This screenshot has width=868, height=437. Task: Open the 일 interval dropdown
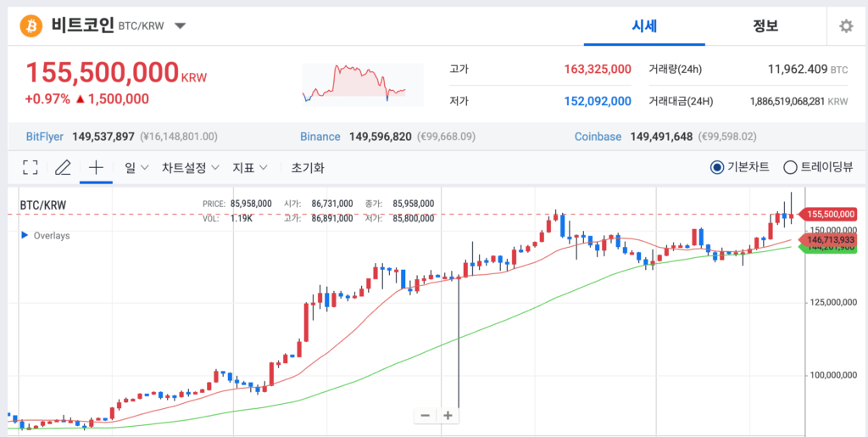tap(136, 167)
